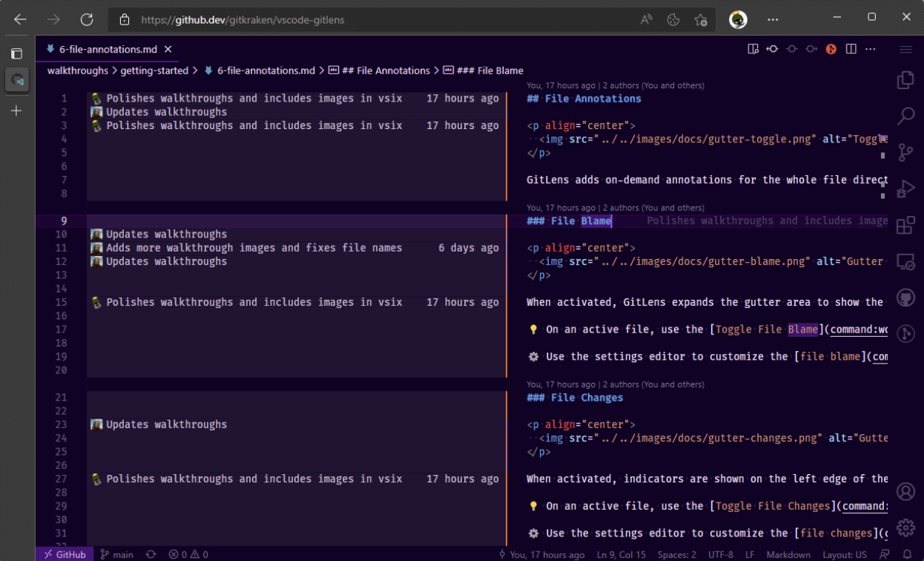Open the Manage gear at sidebar bottom
The image size is (924, 561).
click(x=905, y=528)
